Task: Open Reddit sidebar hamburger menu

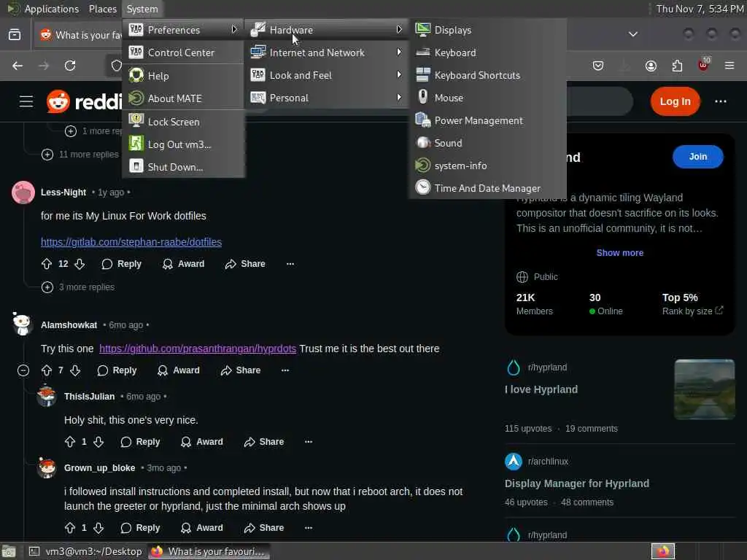Action: (x=26, y=101)
